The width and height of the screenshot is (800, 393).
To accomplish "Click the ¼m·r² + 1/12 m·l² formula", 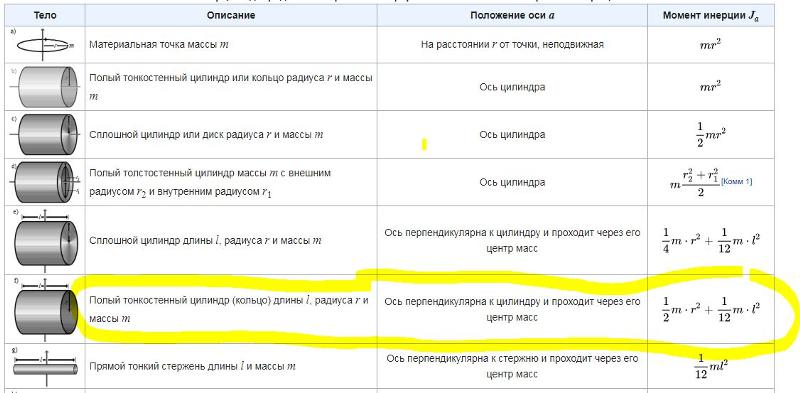I will click(711, 240).
